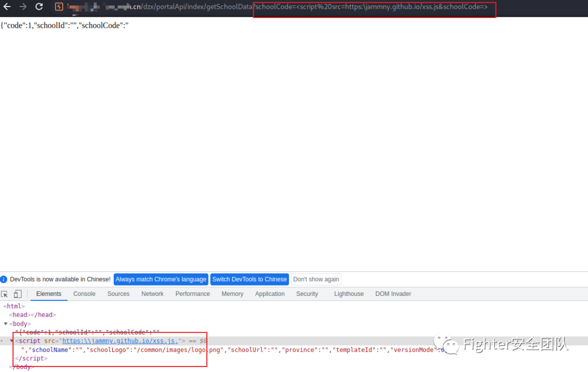588x372 pixels.
Task: Switch to the Lighthouse tab
Action: [x=348, y=294]
